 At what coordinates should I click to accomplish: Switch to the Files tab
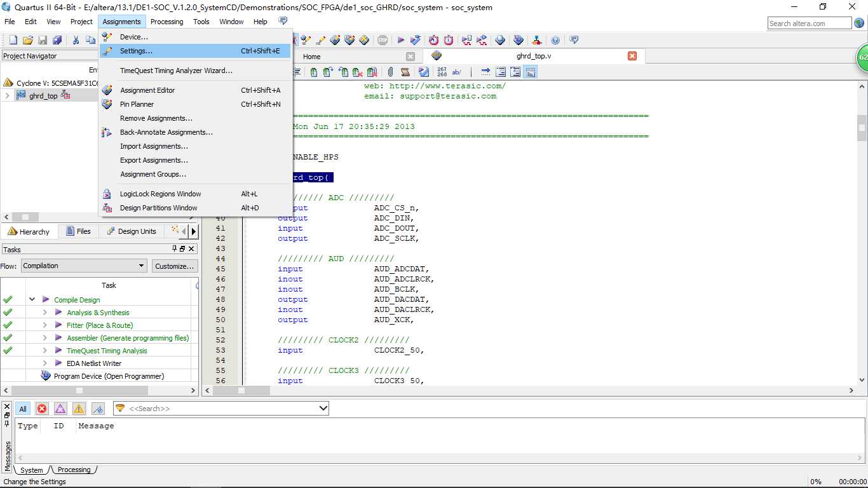[x=78, y=231]
